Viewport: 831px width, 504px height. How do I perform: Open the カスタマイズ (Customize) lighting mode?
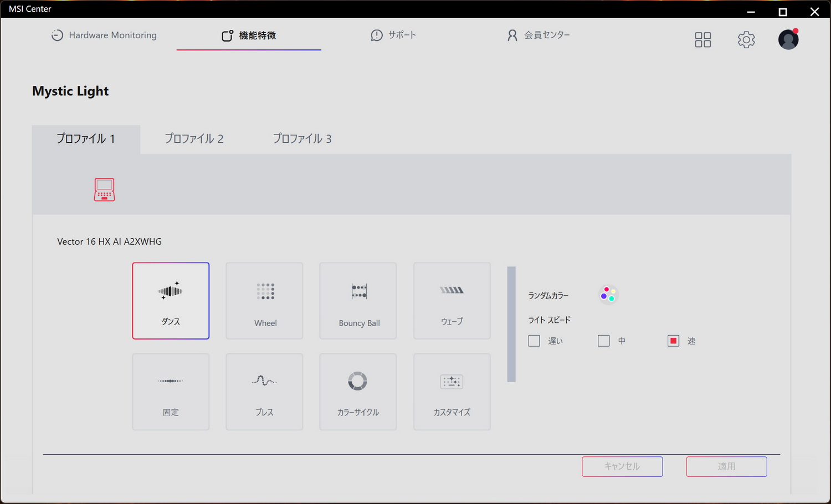[452, 392]
